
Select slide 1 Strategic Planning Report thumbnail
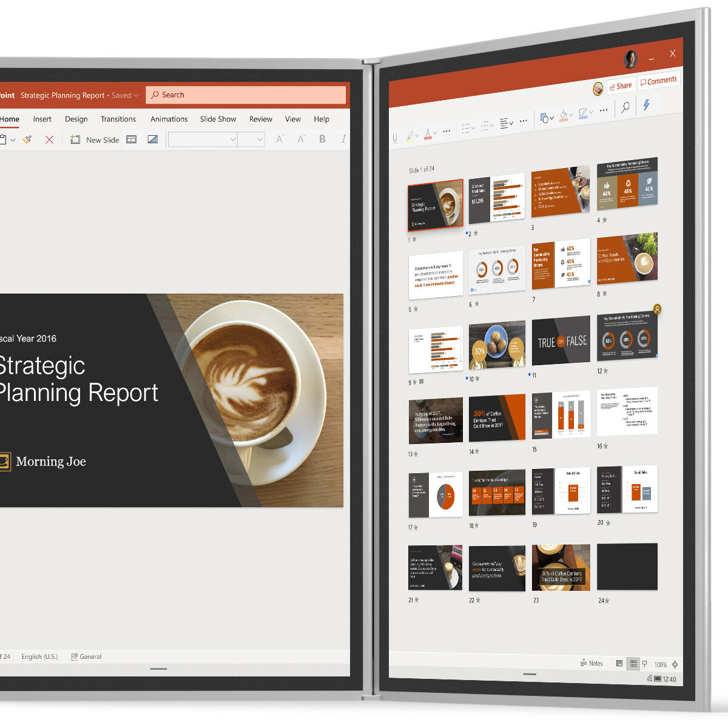(435, 205)
